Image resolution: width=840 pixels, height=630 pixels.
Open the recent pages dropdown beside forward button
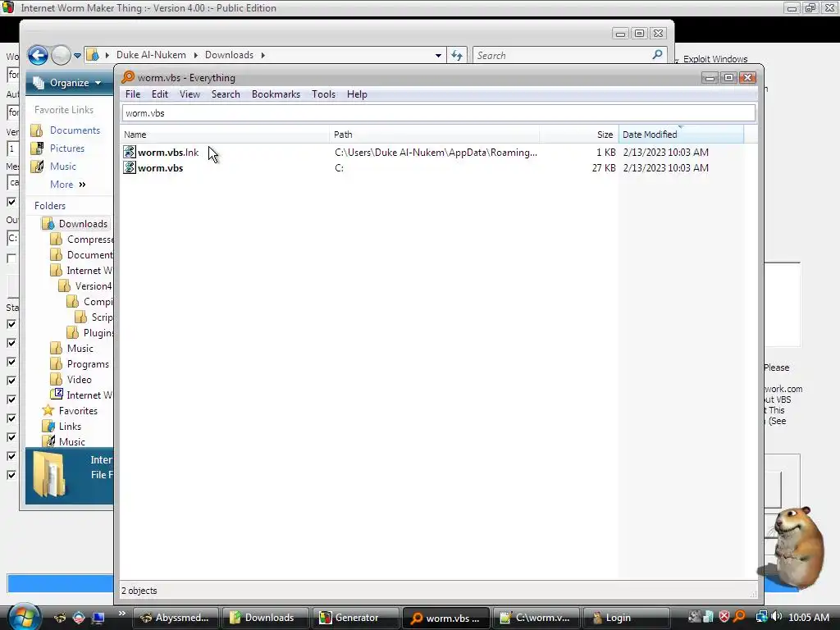coord(77,55)
